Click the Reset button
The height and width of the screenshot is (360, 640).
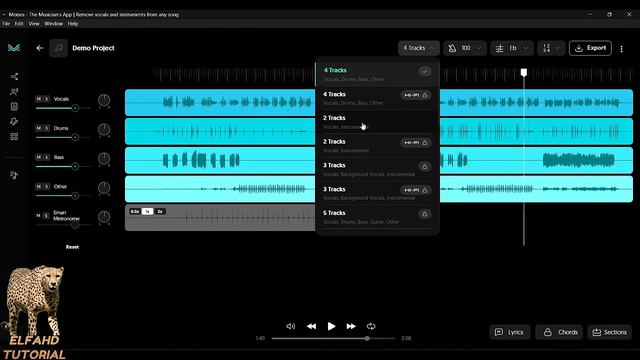[x=72, y=247]
